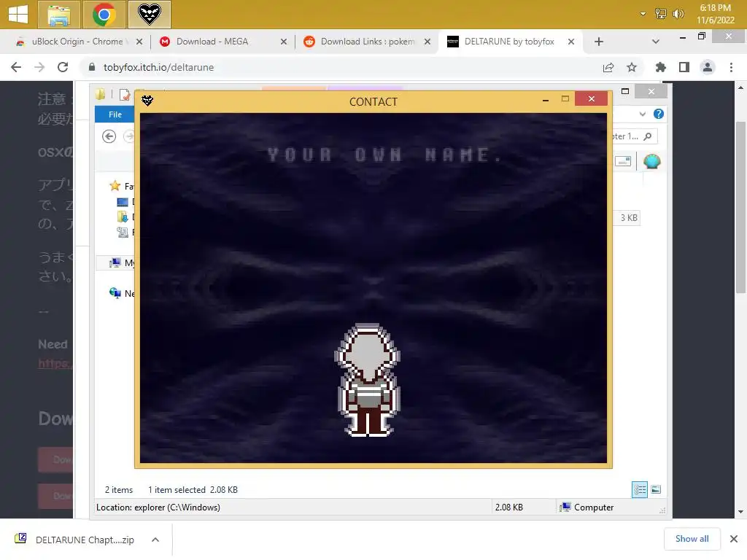
Task: Go back in Chrome
Action: (x=16, y=67)
